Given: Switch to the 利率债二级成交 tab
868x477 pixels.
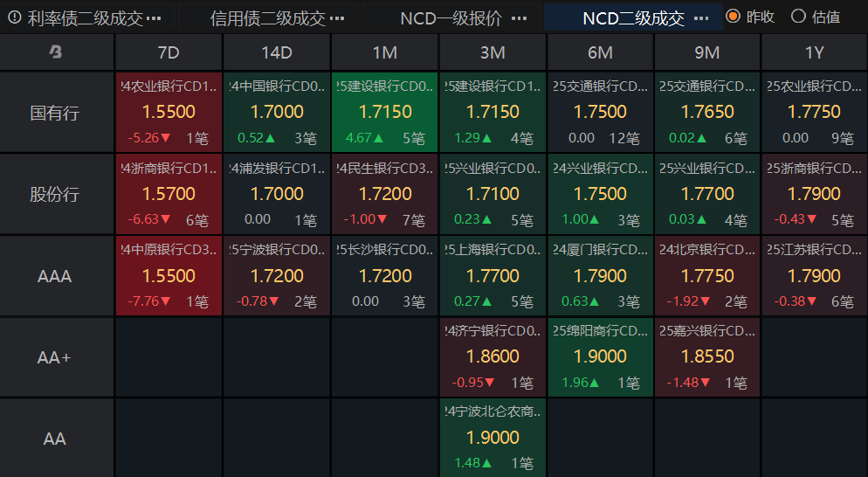Looking at the screenshot, I should pyautogui.click(x=86, y=19).
